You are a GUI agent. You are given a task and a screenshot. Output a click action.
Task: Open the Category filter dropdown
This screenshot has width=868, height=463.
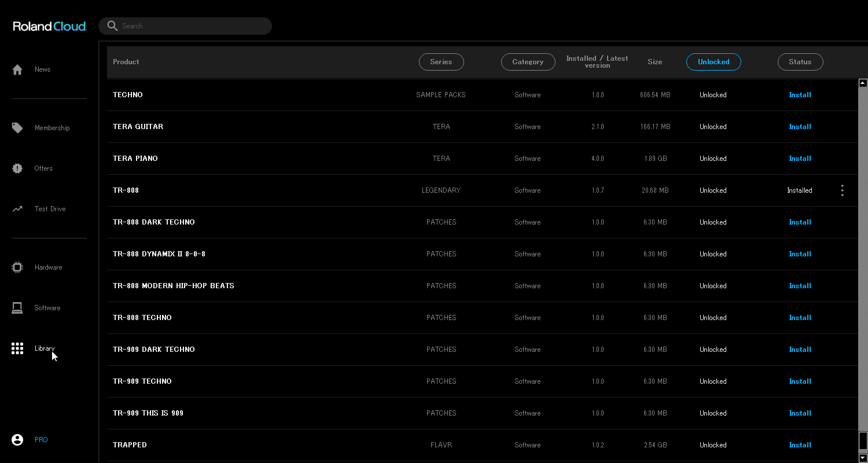coord(528,62)
